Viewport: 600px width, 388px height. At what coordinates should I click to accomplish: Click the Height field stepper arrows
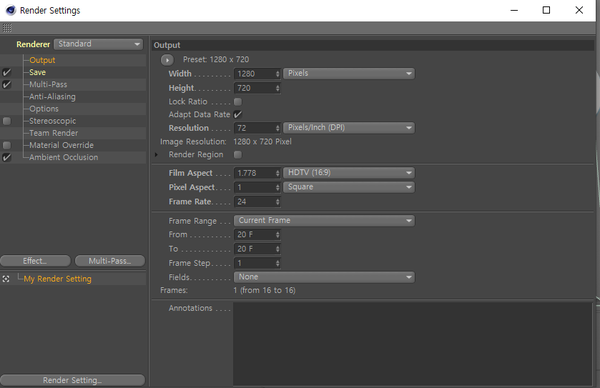278,88
